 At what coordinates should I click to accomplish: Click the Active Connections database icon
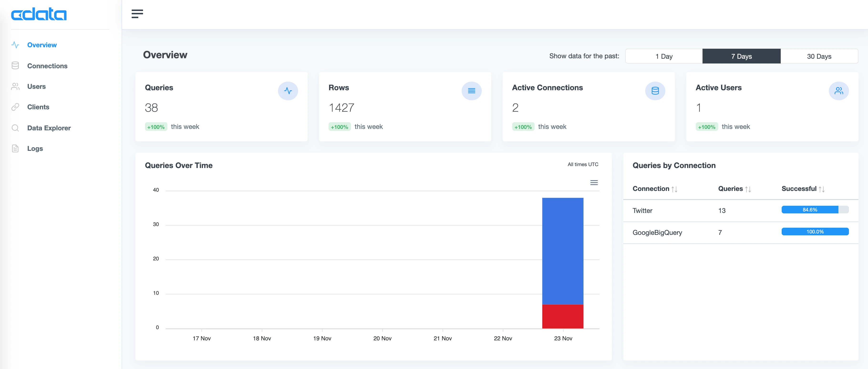coord(655,91)
